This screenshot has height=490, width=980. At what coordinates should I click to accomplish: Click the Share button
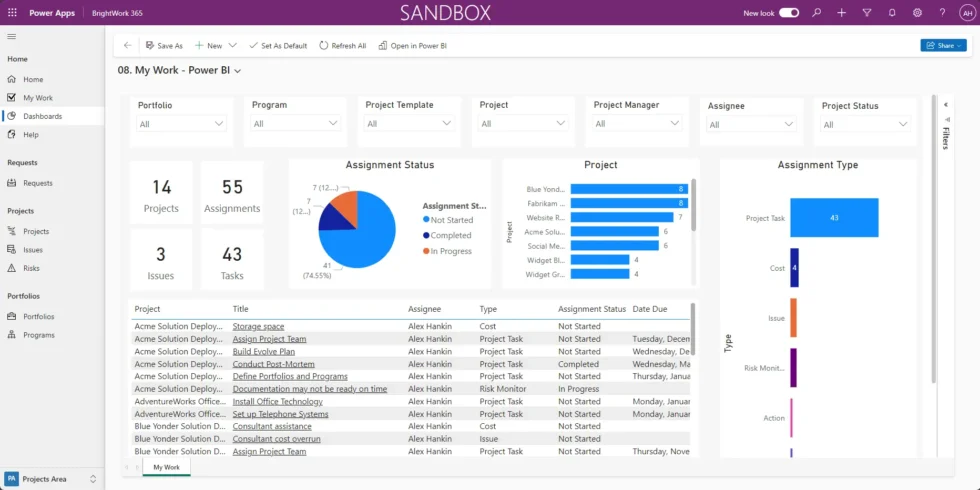click(943, 45)
